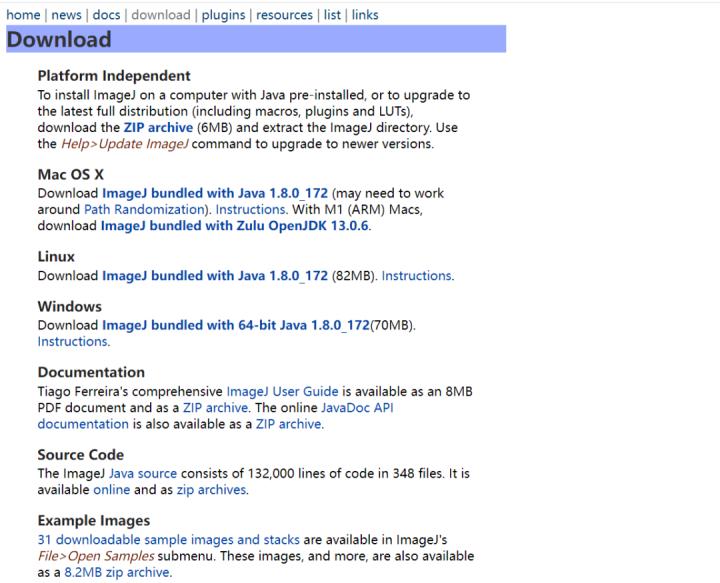Open the Java source link
This screenshot has height=583, width=720.
tap(143, 473)
